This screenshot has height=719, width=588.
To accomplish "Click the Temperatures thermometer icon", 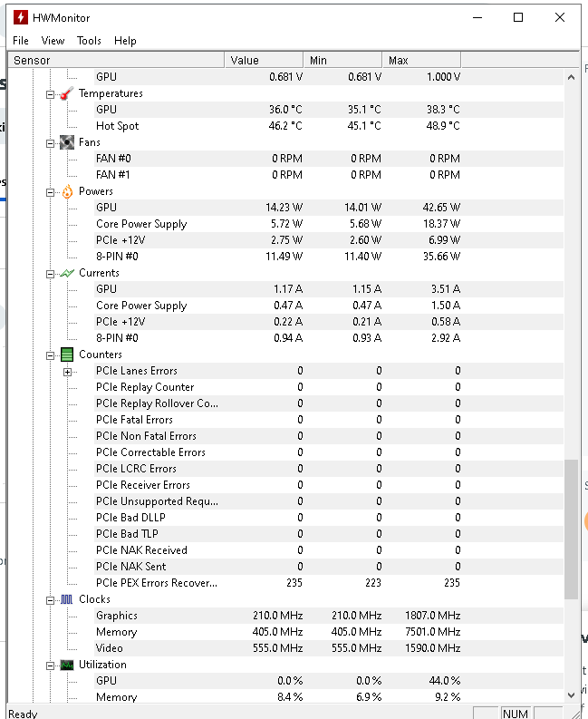I will (67, 93).
